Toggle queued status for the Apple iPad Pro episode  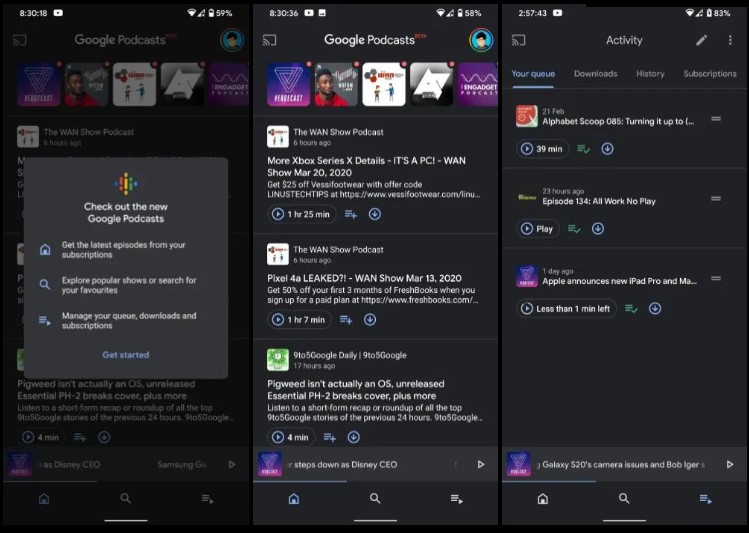(x=631, y=309)
